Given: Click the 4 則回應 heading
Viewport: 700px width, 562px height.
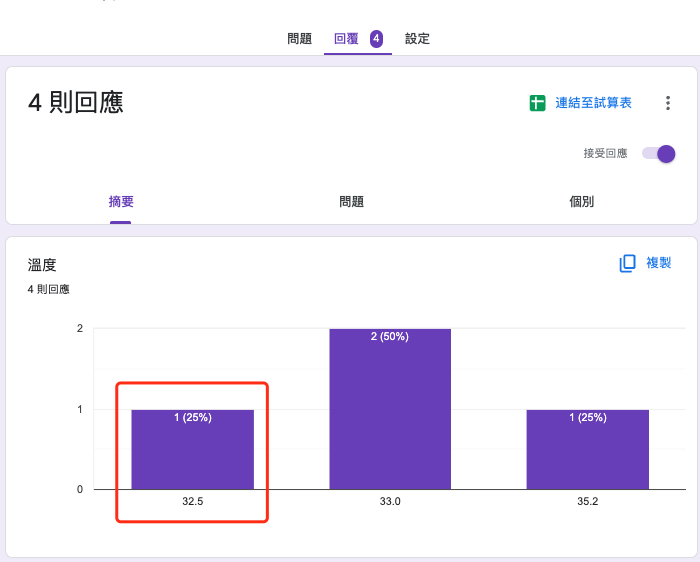Looking at the screenshot, I should [75, 103].
